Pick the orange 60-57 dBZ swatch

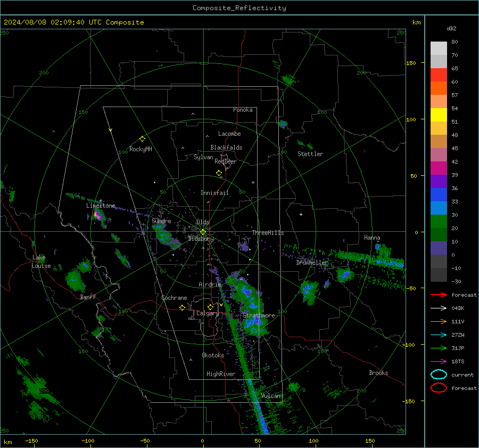(439, 88)
